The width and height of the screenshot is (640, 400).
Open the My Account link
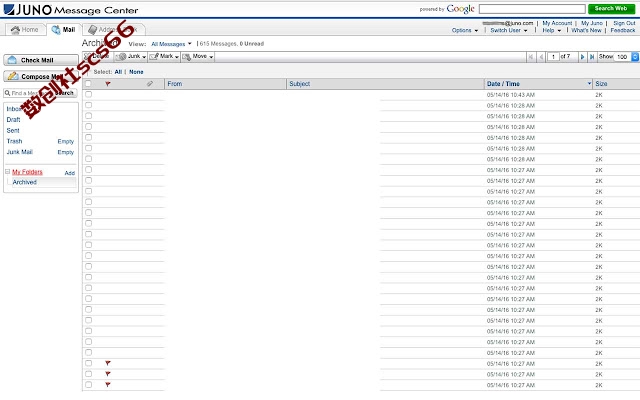[x=557, y=23]
